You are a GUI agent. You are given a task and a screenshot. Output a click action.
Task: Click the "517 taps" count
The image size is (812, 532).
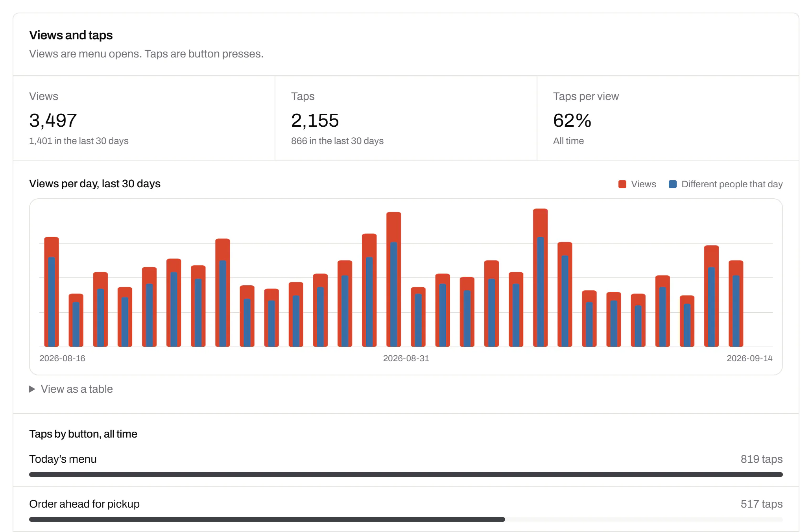[x=762, y=504]
